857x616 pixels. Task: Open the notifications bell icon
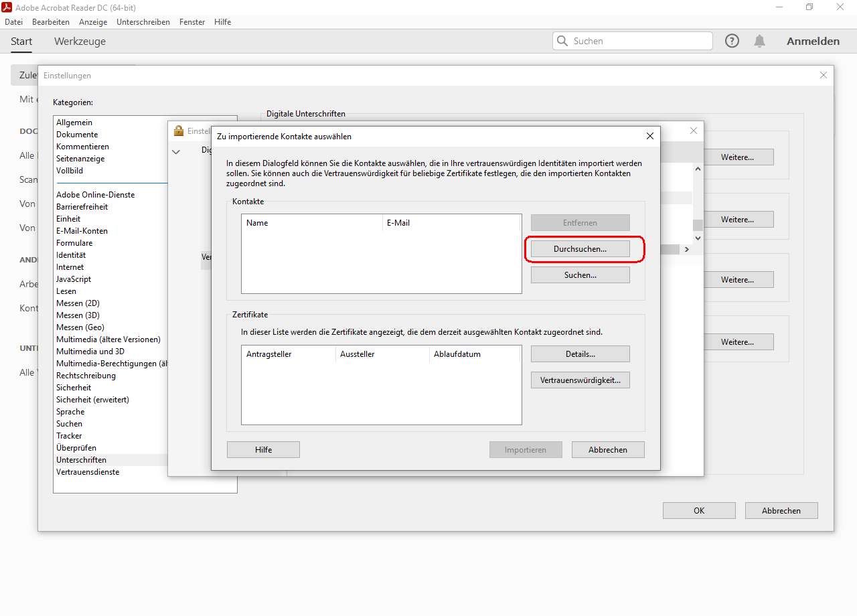pyautogui.click(x=759, y=41)
